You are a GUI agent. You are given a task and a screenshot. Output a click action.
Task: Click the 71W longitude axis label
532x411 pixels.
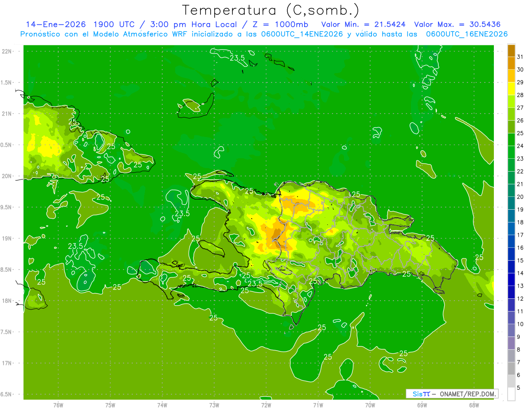(x=318, y=405)
